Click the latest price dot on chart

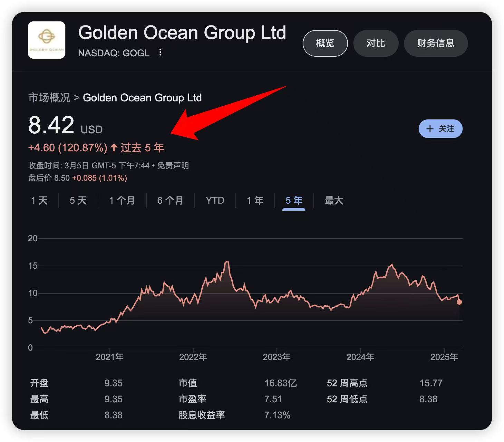(x=459, y=302)
